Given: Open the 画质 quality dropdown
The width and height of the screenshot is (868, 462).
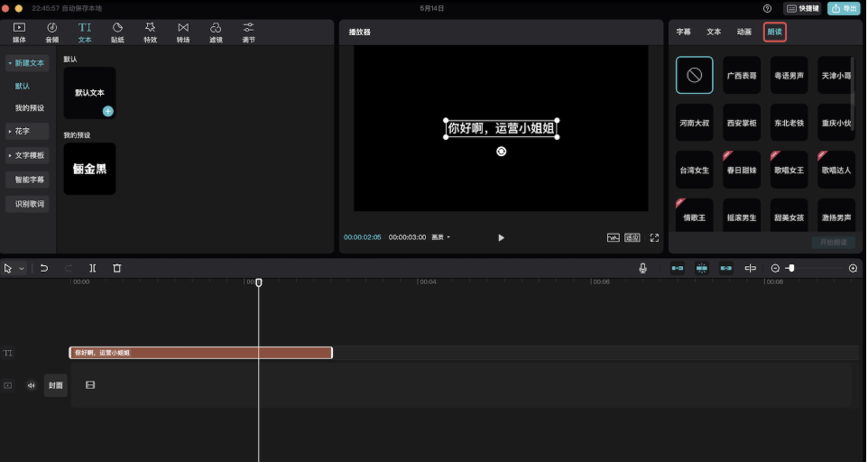Looking at the screenshot, I should (x=441, y=237).
